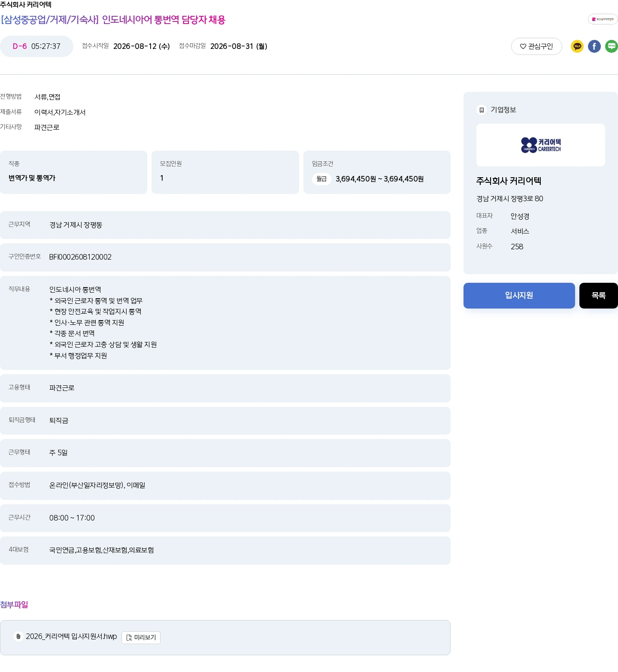Click the paperclip attachment icon
The height and width of the screenshot is (672, 618).
(18, 636)
